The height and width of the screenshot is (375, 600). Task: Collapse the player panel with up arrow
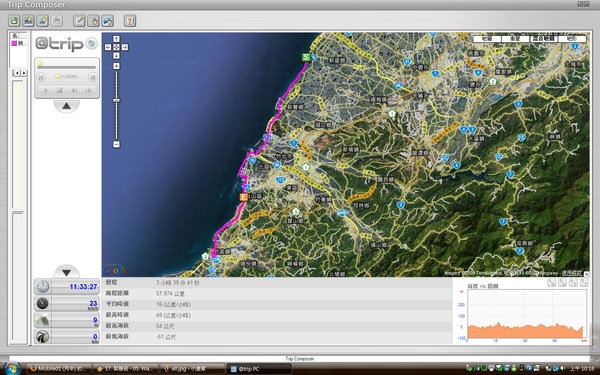tap(66, 106)
